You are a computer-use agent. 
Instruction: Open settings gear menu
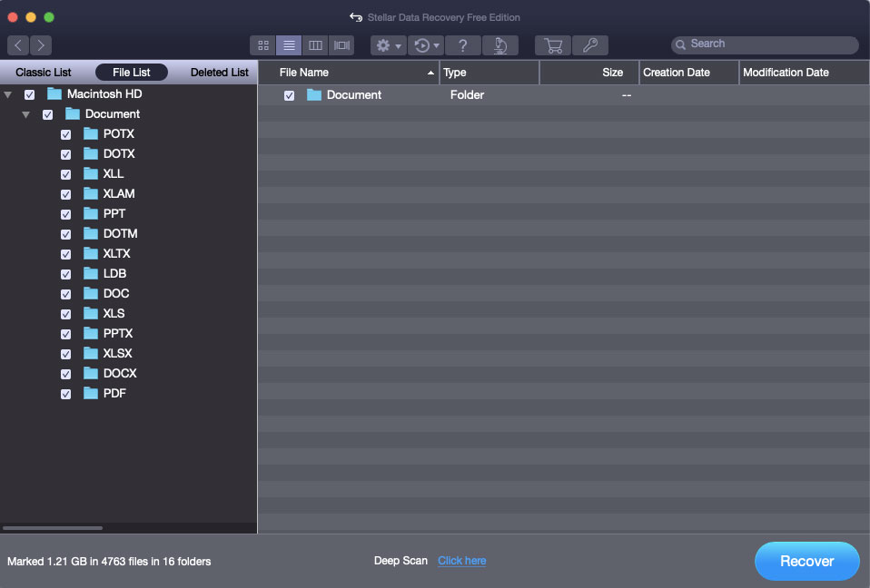[389, 45]
